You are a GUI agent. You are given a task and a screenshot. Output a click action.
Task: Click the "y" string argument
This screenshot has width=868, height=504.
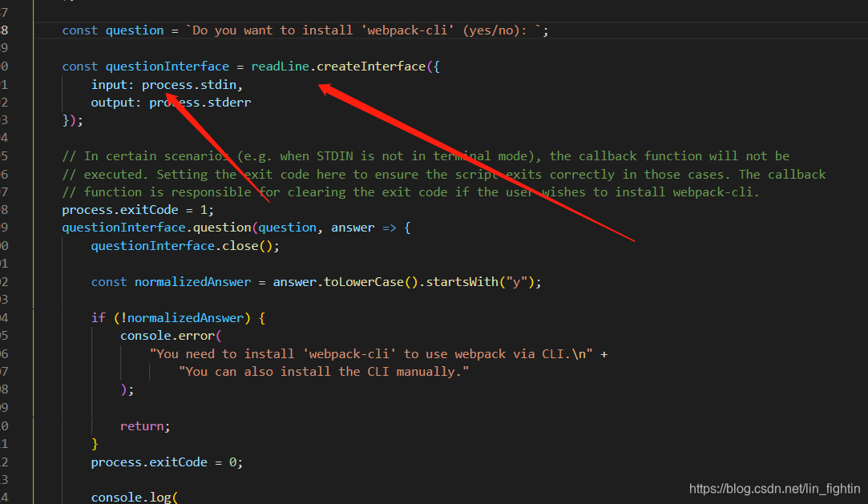click(516, 281)
